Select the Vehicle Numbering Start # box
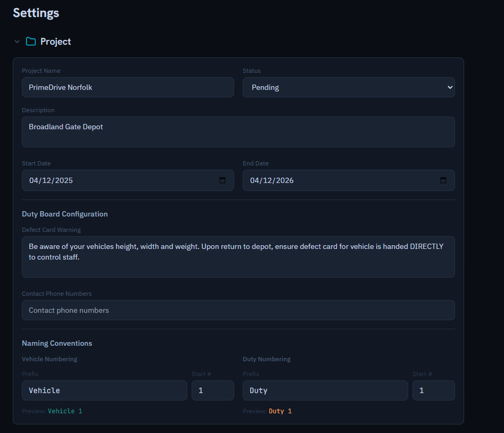Image resolution: width=504 pixels, height=433 pixels. pos(212,390)
